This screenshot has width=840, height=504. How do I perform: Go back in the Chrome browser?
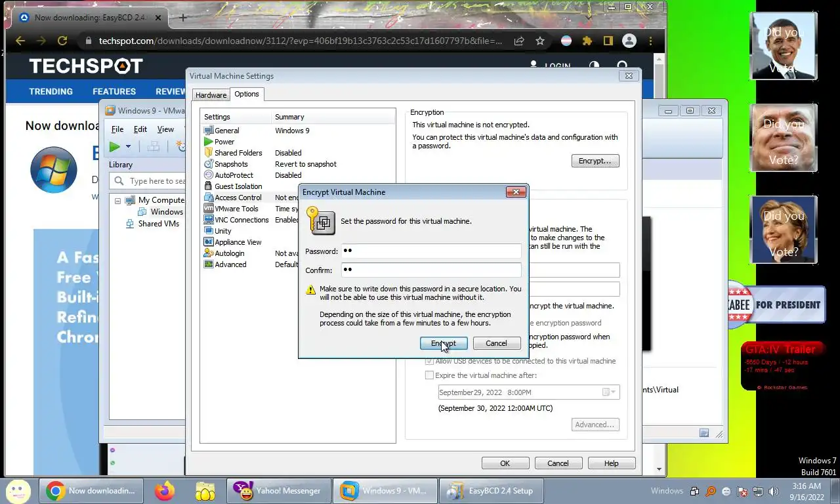[x=20, y=41]
